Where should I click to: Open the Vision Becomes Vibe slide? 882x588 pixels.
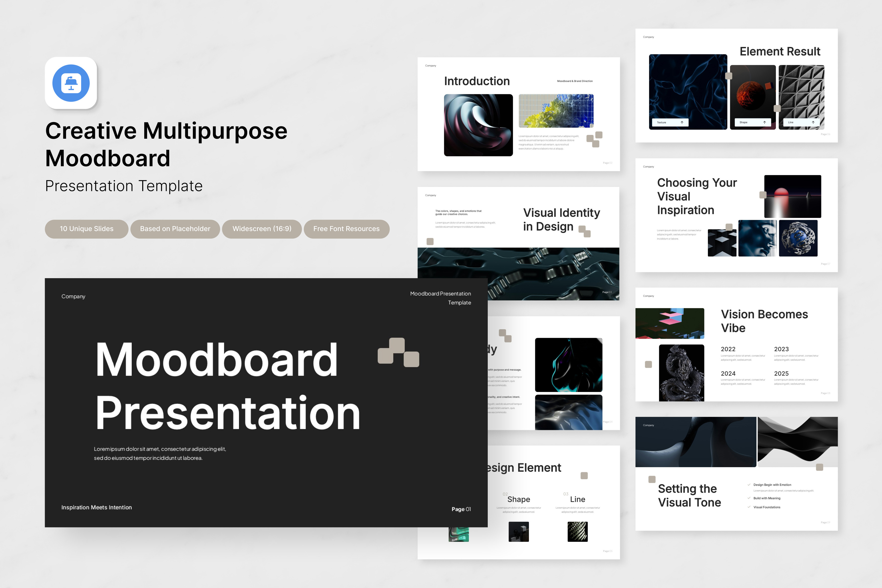pyautogui.click(x=736, y=344)
